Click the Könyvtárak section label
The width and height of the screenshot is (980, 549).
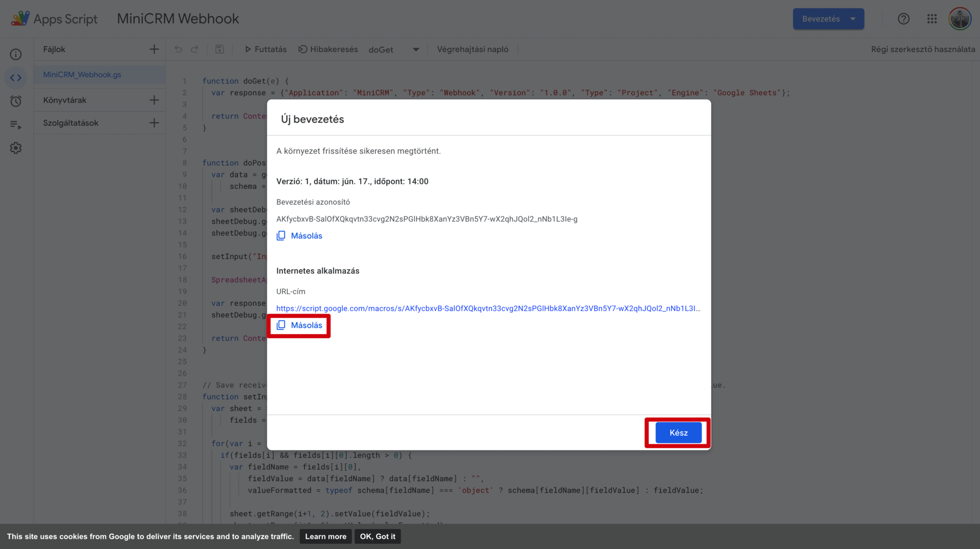(65, 100)
